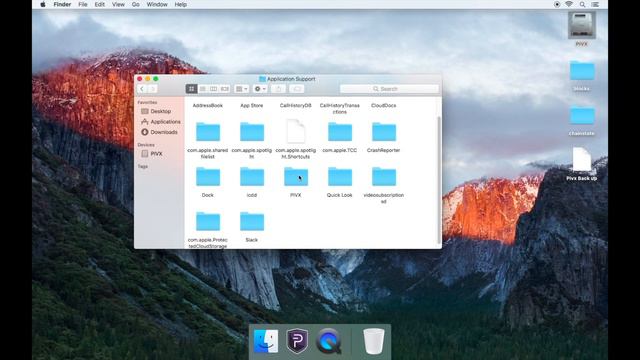Open the Apple menu
Image resolution: width=640 pixels, height=360 pixels.
tap(43, 4)
